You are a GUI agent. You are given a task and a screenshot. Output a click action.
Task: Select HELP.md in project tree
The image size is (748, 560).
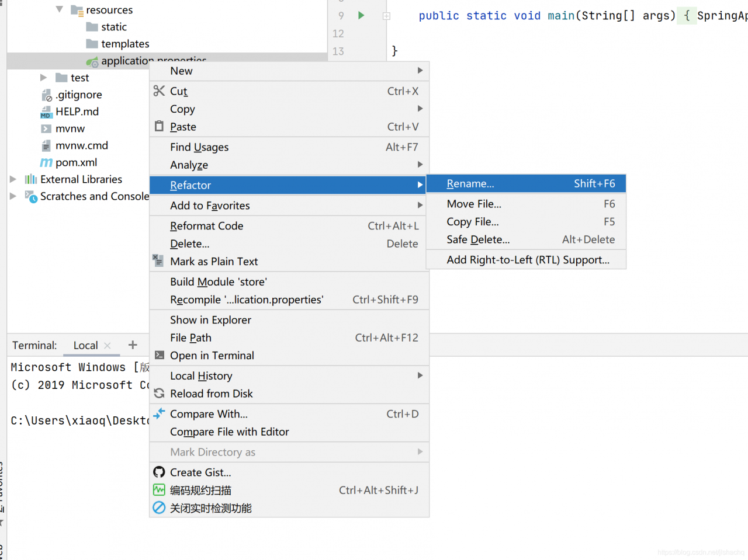(77, 112)
